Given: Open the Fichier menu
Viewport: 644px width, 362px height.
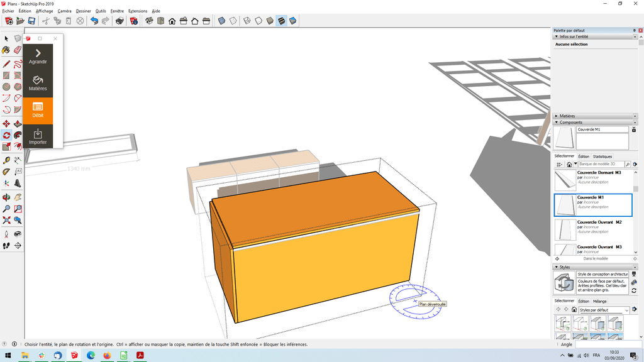Looking at the screenshot, I should (x=8, y=11).
